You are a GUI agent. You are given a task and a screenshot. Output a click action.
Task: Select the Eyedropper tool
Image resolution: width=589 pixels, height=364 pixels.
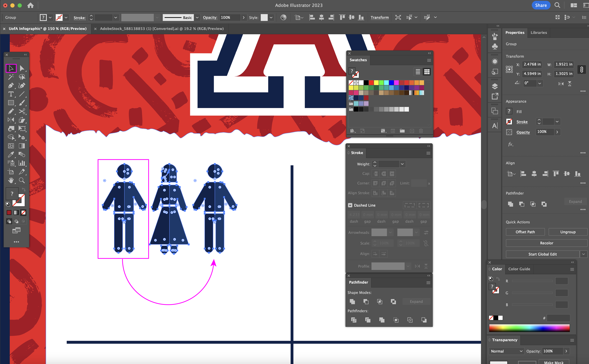pyautogui.click(x=11, y=154)
